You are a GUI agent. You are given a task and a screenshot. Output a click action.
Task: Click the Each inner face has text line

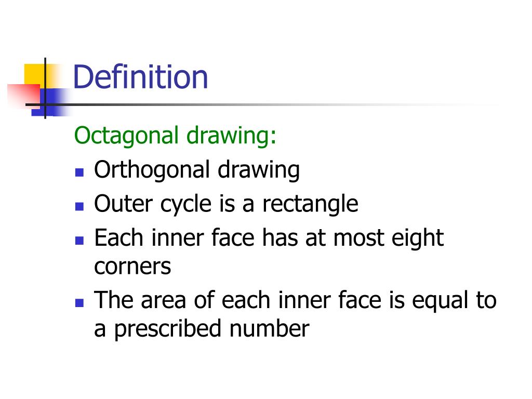[x=269, y=238]
